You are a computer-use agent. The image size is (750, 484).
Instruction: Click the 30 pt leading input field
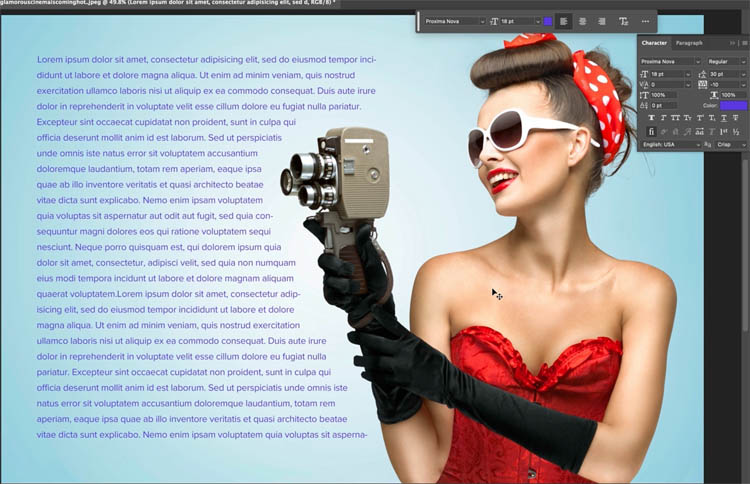(x=726, y=74)
